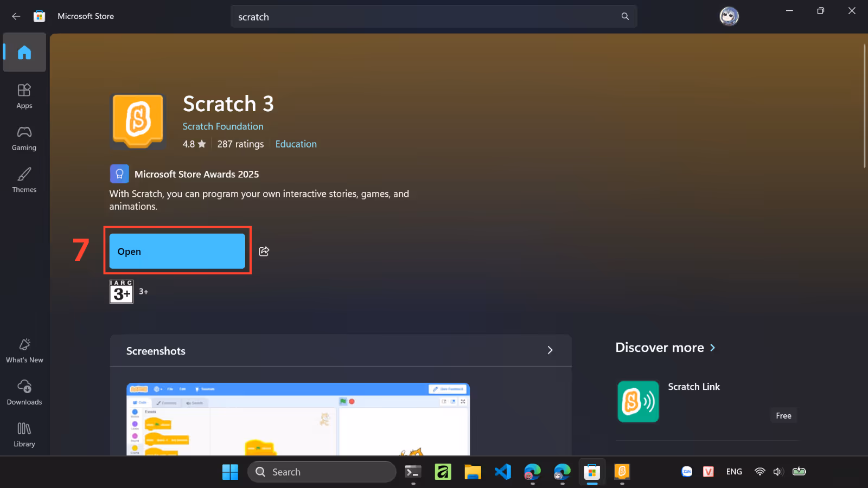Expand Discover more chevron
This screenshot has height=488, width=868.
click(x=713, y=348)
